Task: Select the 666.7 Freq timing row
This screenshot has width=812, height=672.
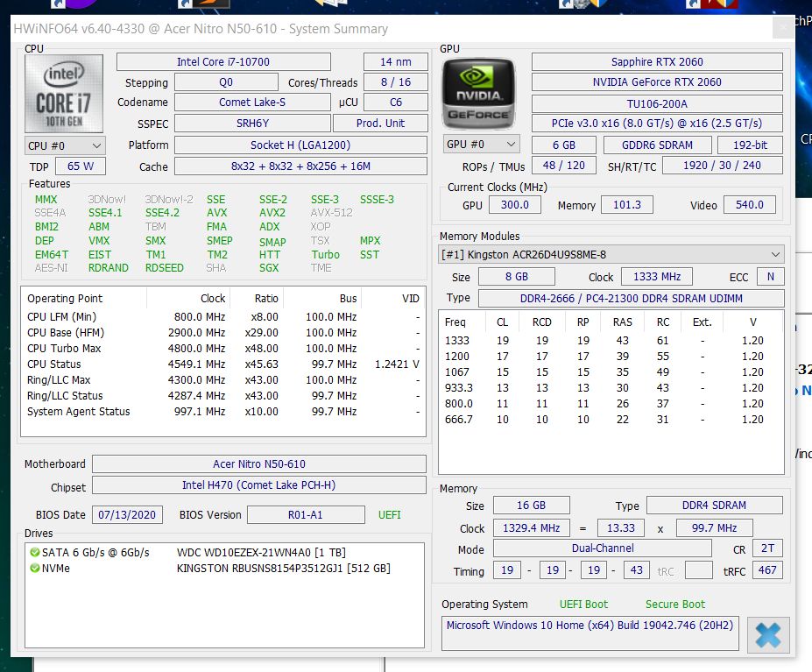Action: (x=611, y=419)
